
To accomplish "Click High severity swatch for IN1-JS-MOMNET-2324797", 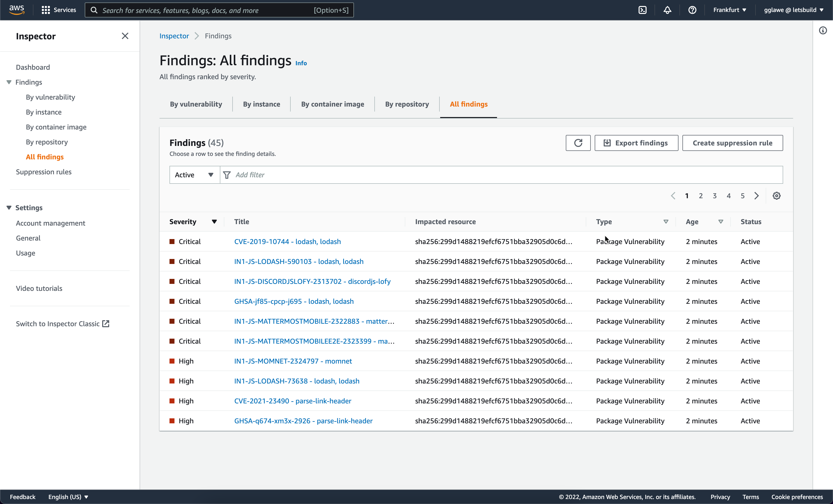I will (172, 361).
